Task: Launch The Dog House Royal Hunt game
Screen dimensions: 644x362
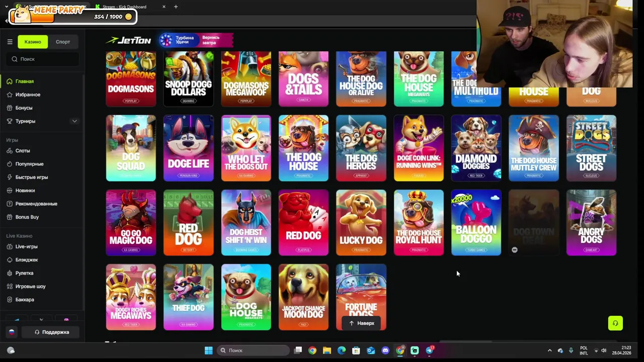Action: [x=419, y=222]
